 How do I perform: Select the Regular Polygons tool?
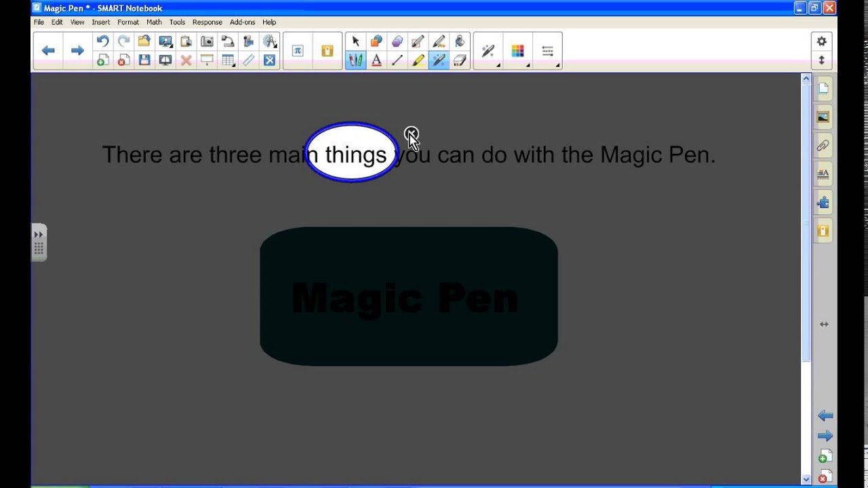pyautogui.click(x=397, y=41)
